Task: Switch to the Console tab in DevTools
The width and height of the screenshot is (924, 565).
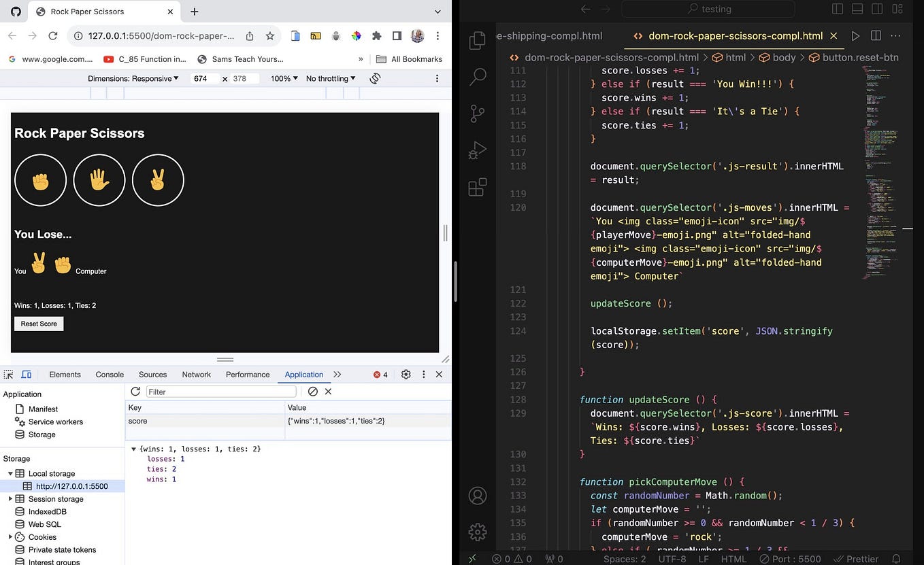Action: point(109,374)
